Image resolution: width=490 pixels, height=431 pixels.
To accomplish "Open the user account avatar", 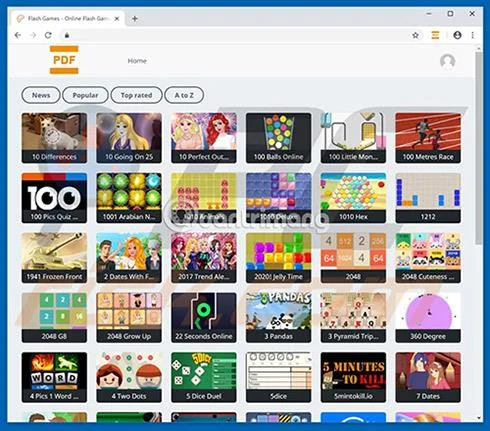I will pyautogui.click(x=447, y=61).
